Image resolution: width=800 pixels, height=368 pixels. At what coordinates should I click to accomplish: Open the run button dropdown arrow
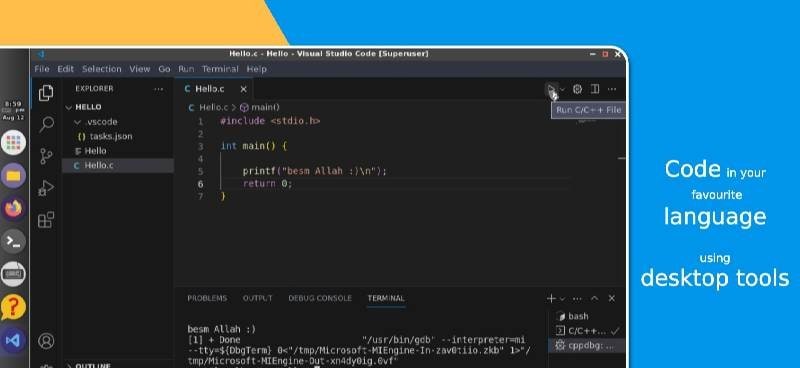tap(562, 89)
